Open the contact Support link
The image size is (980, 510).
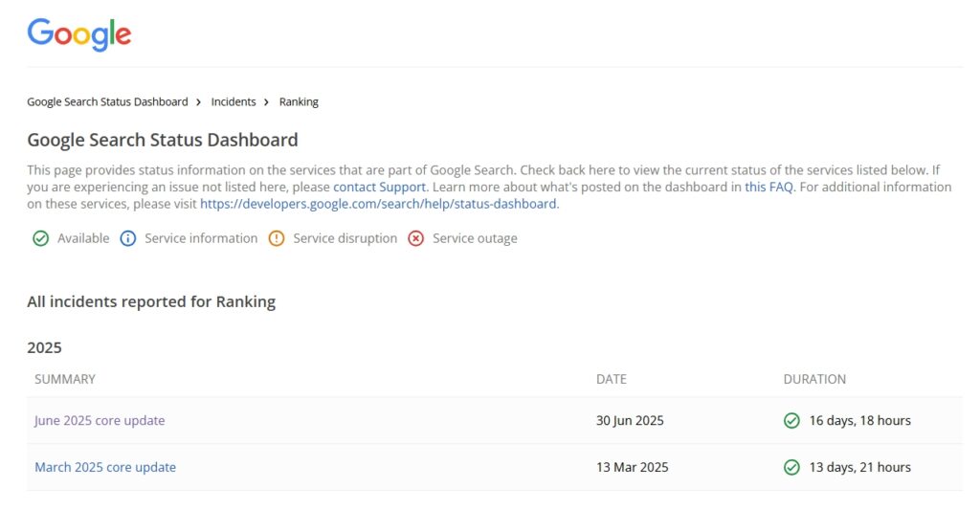pos(379,187)
